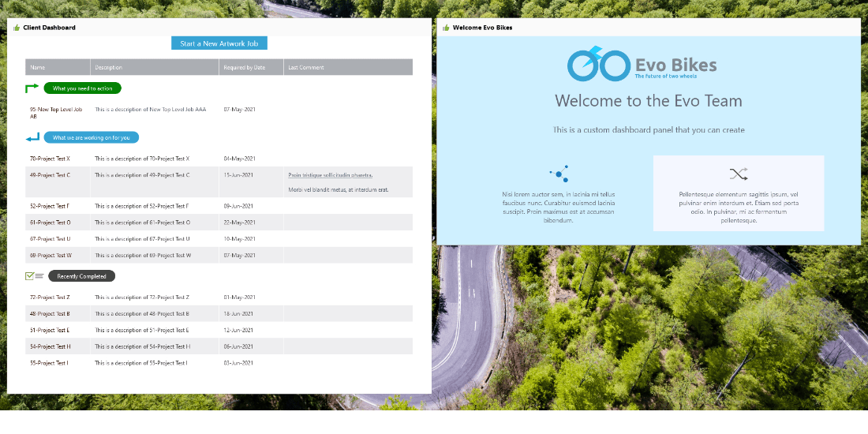The width and height of the screenshot is (868, 434).
Task: Click the 07-May-2021 date of job 95
Action: [x=240, y=110]
